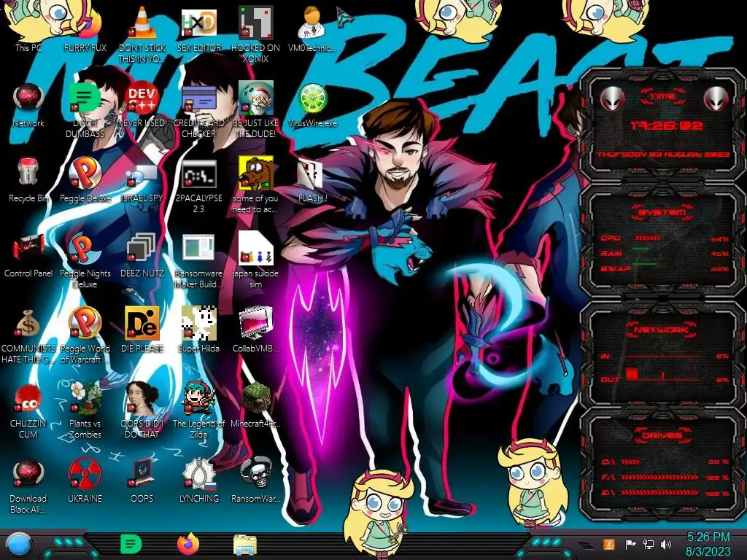Select the BE JUST LIKE THE DUDE! icon
747x560 pixels.
point(256,111)
